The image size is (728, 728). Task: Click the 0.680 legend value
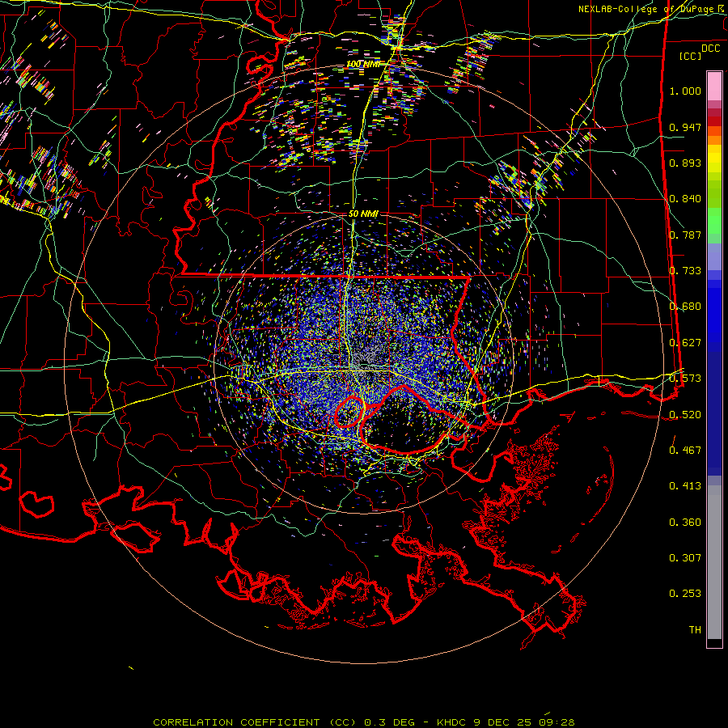pyautogui.click(x=685, y=307)
